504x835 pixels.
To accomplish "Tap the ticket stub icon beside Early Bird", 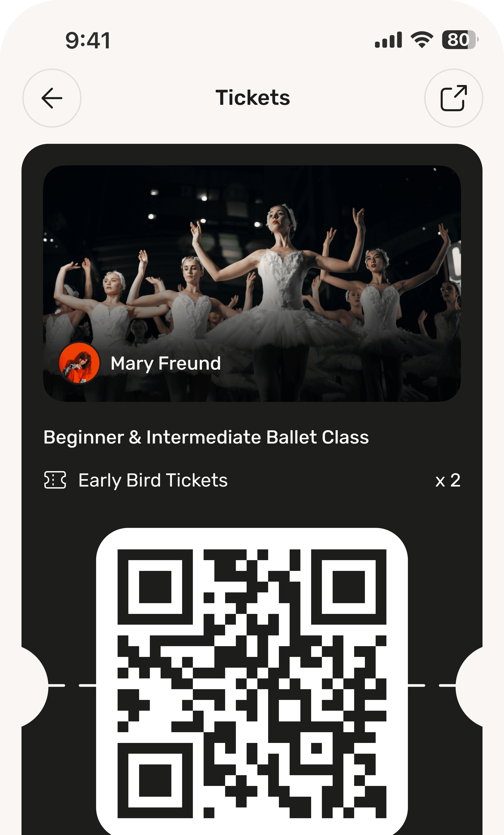I will [55, 480].
